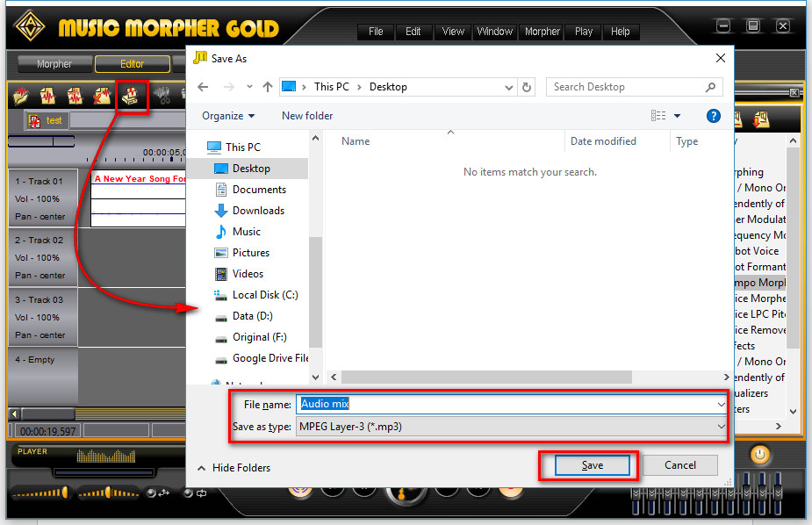Select Pictures in the folder tree
812x525 pixels.
tap(242, 253)
